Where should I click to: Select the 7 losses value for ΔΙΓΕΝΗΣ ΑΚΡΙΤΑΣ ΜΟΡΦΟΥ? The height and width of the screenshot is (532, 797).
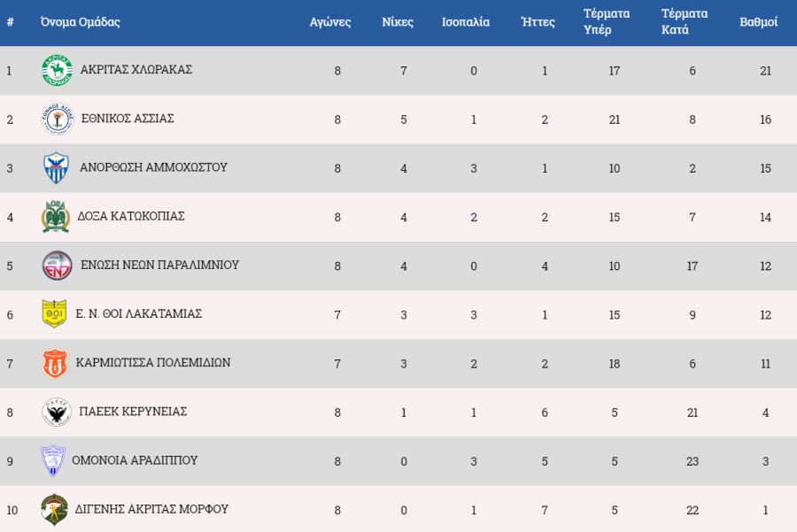(545, 510)
